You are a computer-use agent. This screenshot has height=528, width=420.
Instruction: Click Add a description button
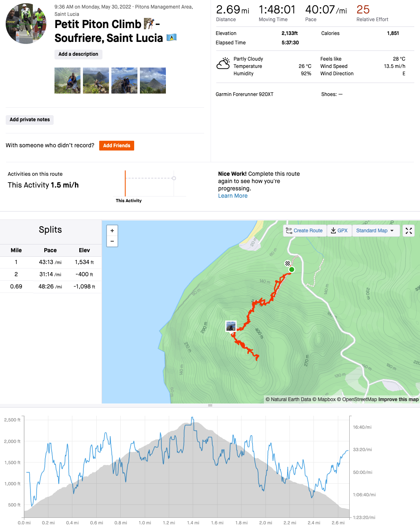78,54
